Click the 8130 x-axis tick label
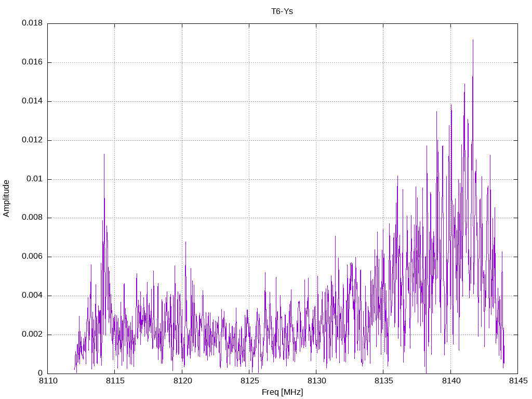The height and width of the screenshot is (399, 532). tap(316, 381)
